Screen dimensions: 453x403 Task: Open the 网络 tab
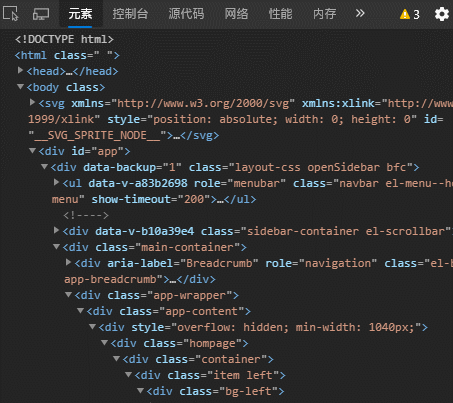[236, 14]
